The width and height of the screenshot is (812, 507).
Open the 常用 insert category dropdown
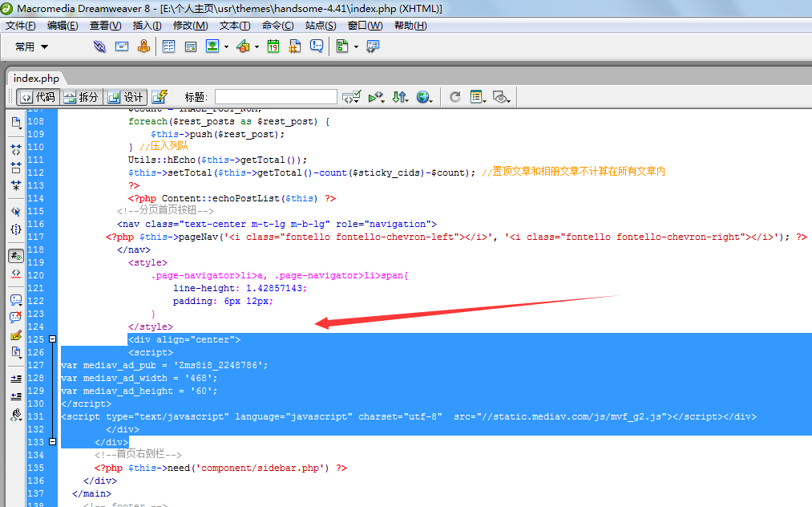coord(31,47)
